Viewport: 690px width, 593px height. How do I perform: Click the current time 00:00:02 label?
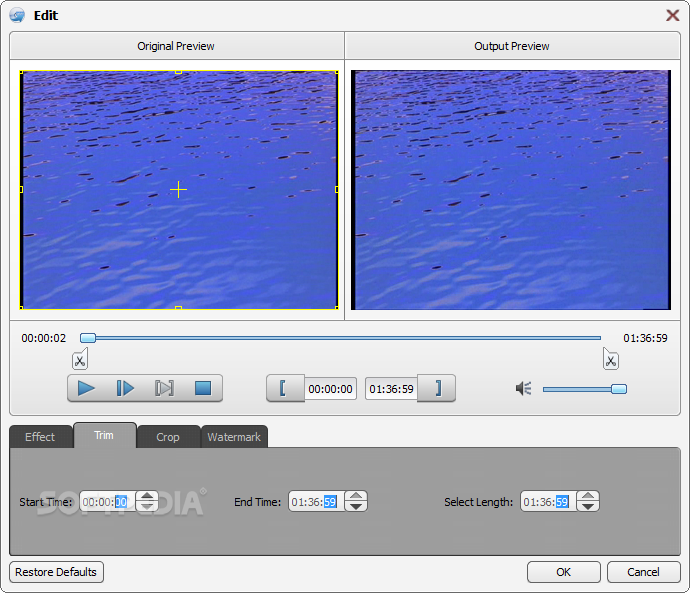[44, 338]
